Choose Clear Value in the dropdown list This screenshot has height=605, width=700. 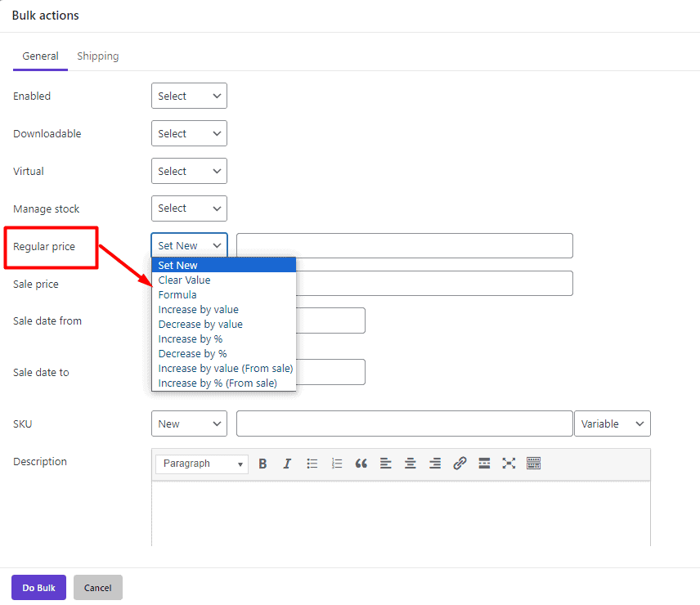(184, 280)
